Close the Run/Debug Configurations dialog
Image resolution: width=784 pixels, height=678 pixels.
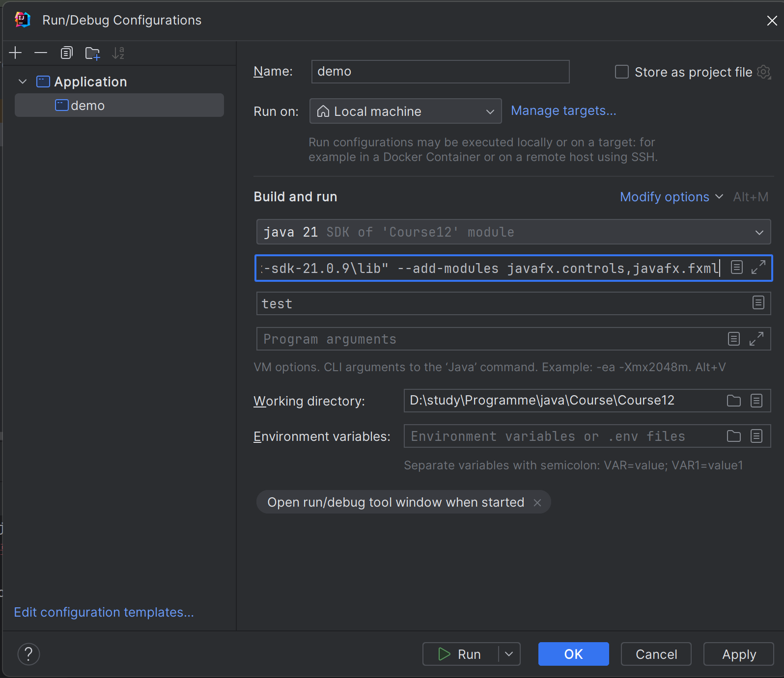(772, 20)
